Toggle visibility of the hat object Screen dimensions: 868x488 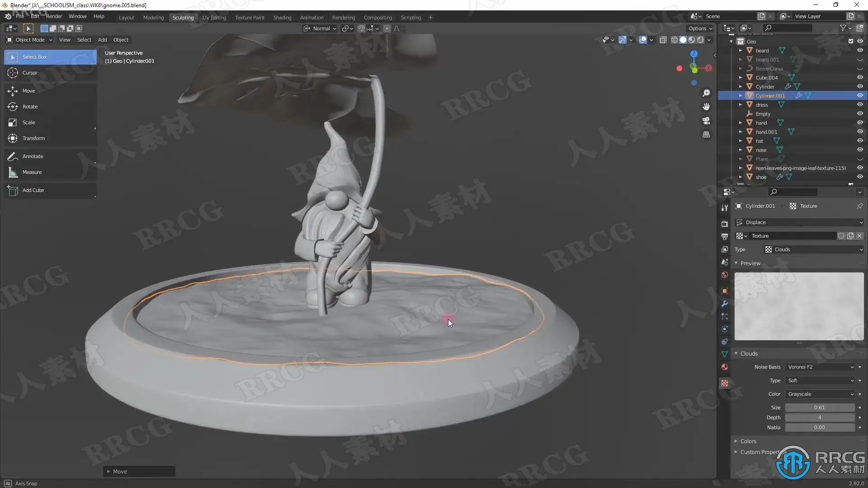click(x=860, y=141)
